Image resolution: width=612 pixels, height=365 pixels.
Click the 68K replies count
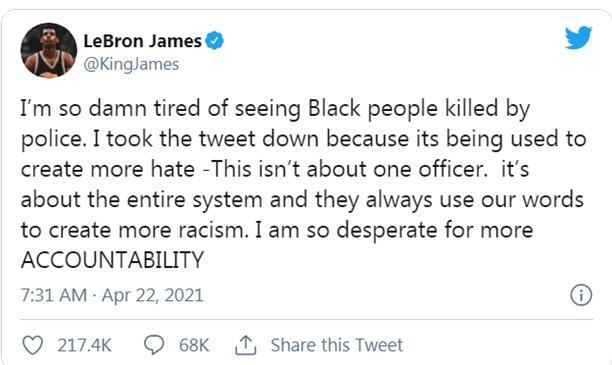tap(194, 345)
